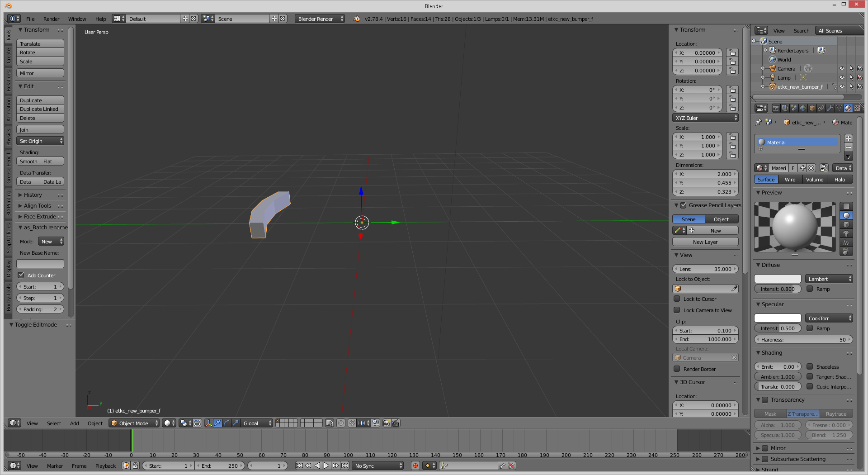Open the Object properties cube tab
Viewport: 868px width, 475px height.
812,108
